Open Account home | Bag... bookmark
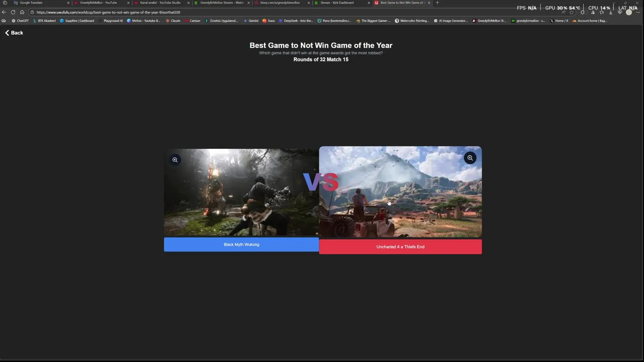Image resolution: width=644 pixels, height=362 pixels. [x=589, y=21]
